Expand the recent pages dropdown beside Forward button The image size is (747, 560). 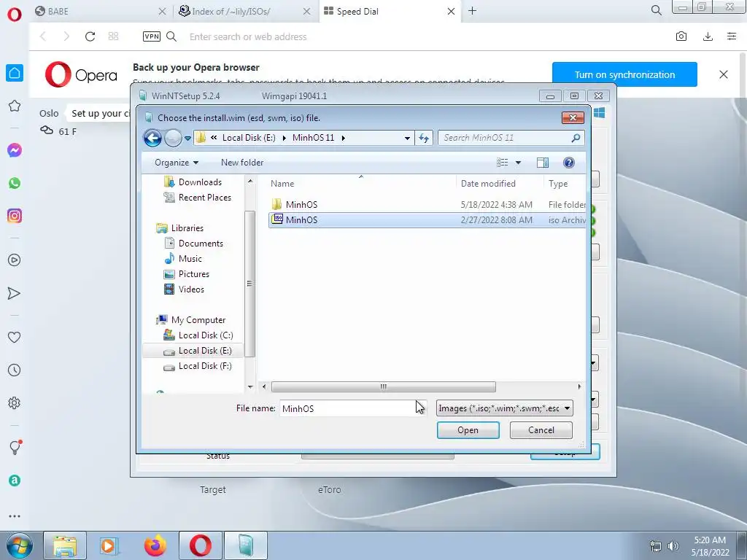click(x=187, y=139)
